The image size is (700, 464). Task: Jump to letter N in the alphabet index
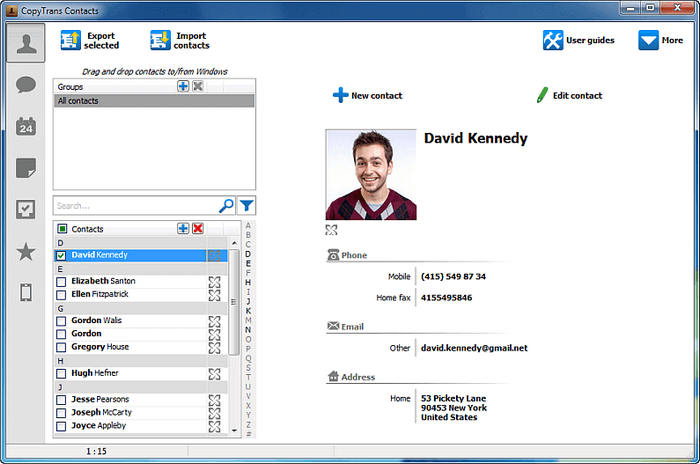(x=248, y=330)
